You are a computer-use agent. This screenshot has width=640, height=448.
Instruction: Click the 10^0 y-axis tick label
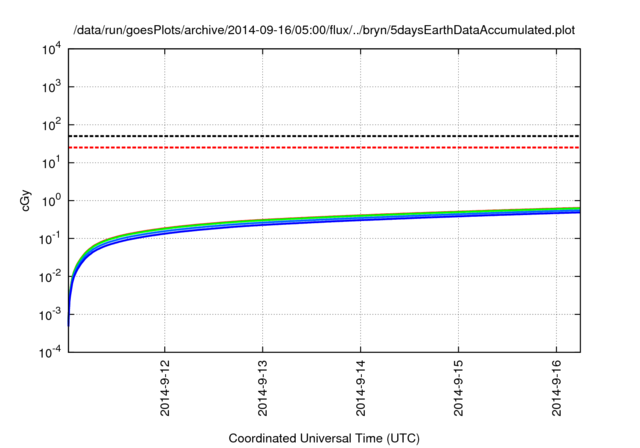coord(51,201)
